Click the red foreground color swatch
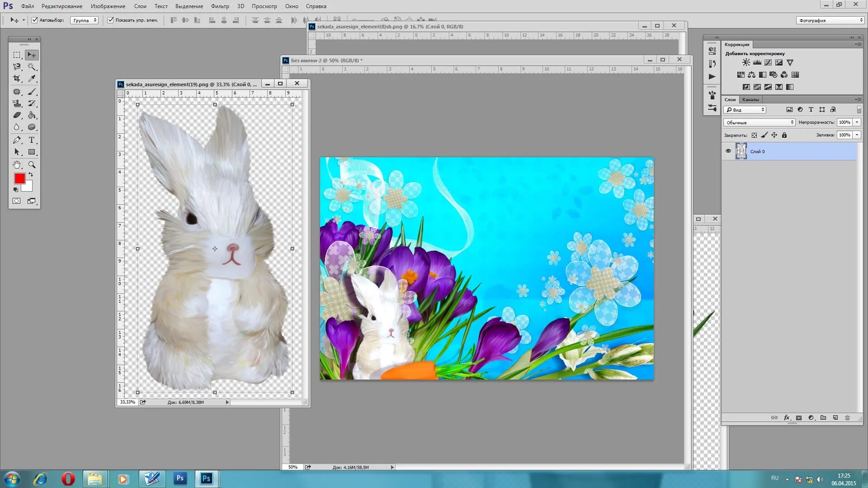Viewport: 868px width, 488px height. (x=19, y=178)
